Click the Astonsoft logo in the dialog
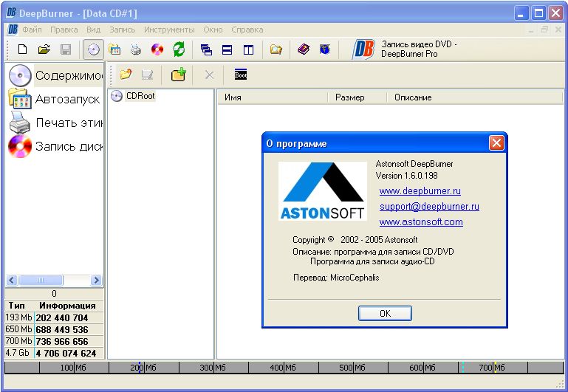The width and height of the screenshot is (568, 392). [322, 191]
